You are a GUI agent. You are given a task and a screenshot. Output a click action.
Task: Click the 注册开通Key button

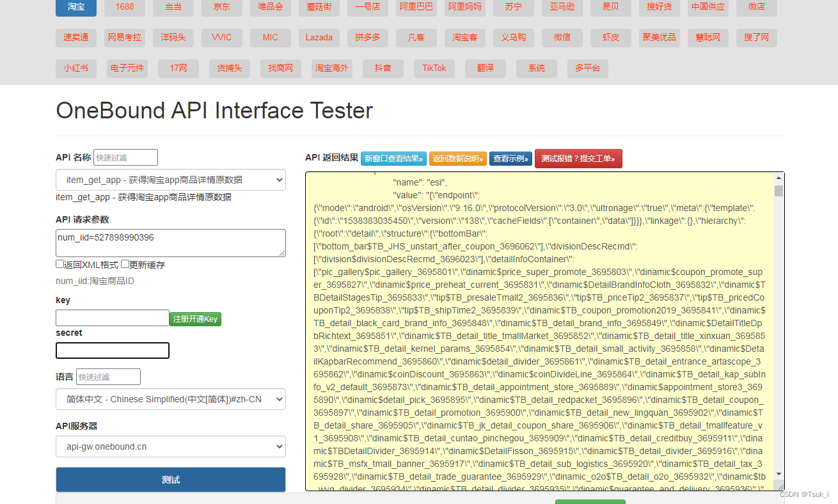click(x=195, y=319)
